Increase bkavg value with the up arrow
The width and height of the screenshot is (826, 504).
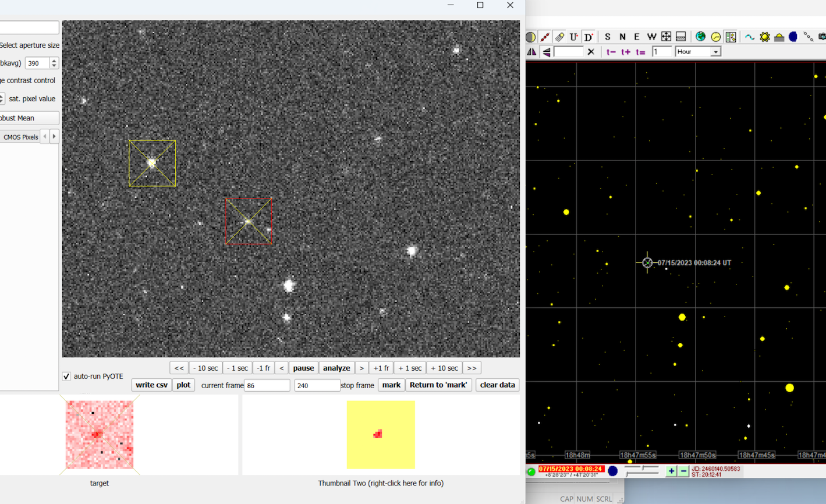tap(54, 60)
